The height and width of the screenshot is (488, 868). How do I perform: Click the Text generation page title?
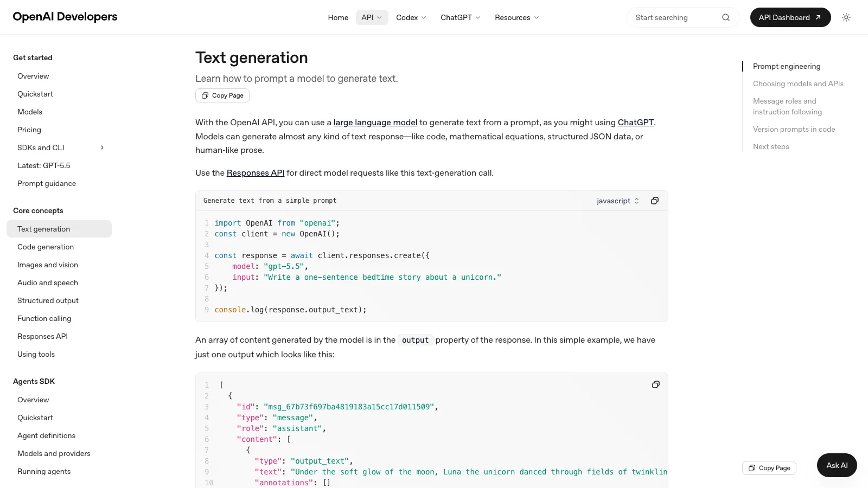click(252, 57)
